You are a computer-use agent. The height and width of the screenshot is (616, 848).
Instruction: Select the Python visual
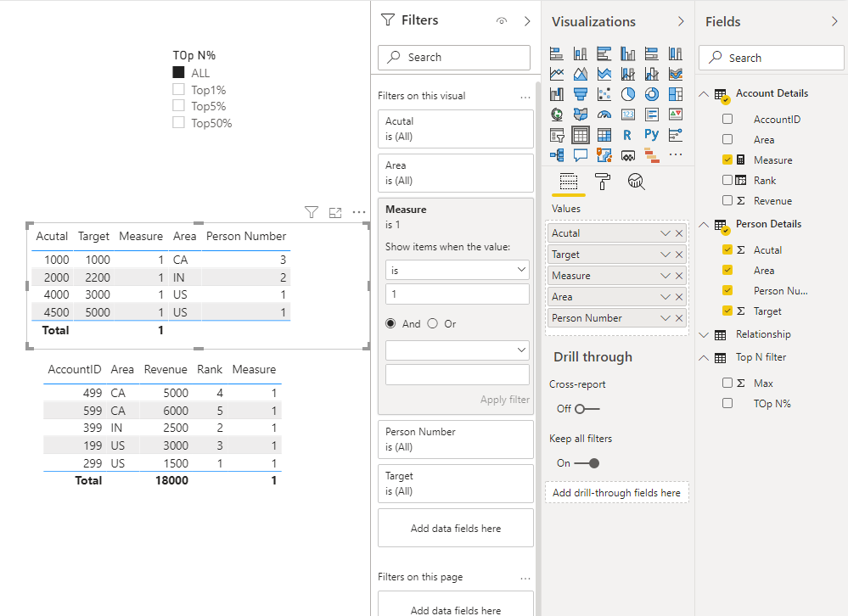point(652,135)
